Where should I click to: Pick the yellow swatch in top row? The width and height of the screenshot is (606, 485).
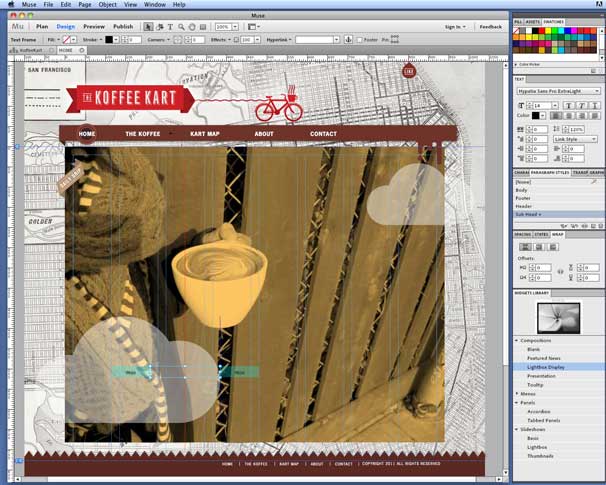click(x=548, y=31)
